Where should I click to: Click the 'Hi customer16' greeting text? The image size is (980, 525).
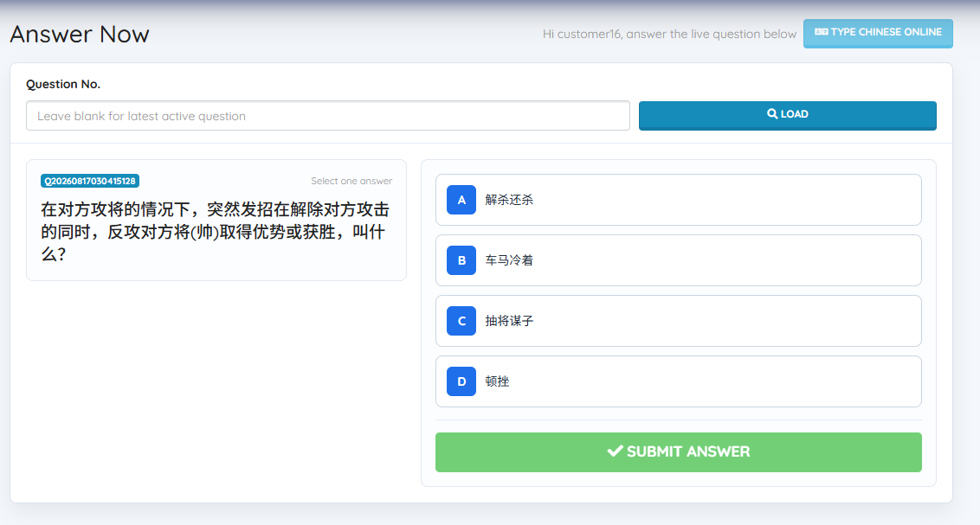(669, 34)
